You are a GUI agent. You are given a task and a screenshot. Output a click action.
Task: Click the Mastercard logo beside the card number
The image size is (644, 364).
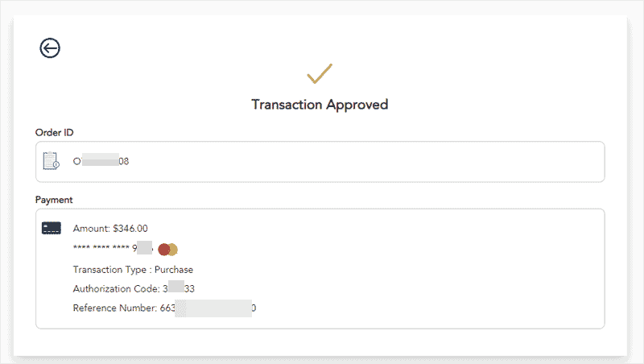(168, 249)
